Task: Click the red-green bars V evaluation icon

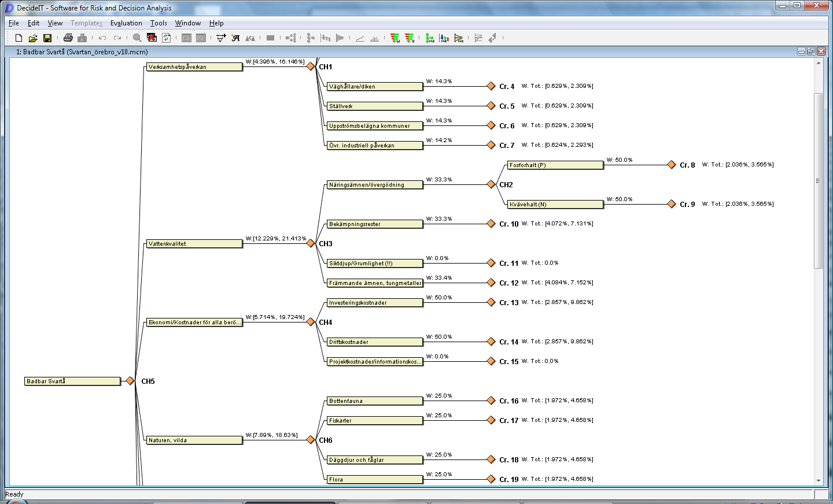Action: [x=410, y=38]
